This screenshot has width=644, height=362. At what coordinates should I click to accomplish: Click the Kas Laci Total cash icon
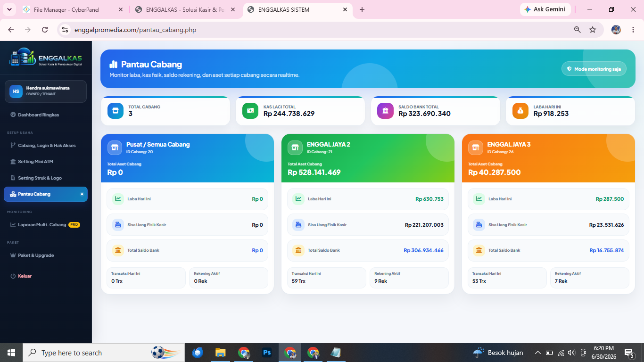pyautogui.click(x=250, y=111)
